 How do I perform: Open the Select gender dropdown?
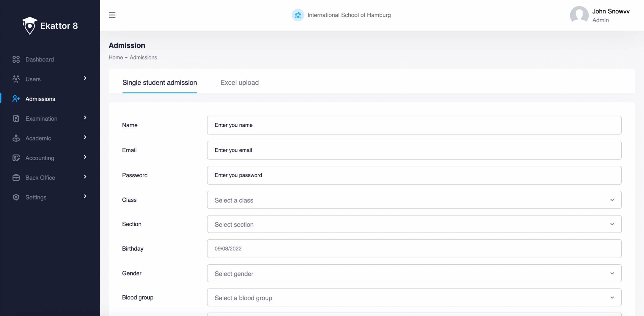pyautogui.click(x=414, y=273)
